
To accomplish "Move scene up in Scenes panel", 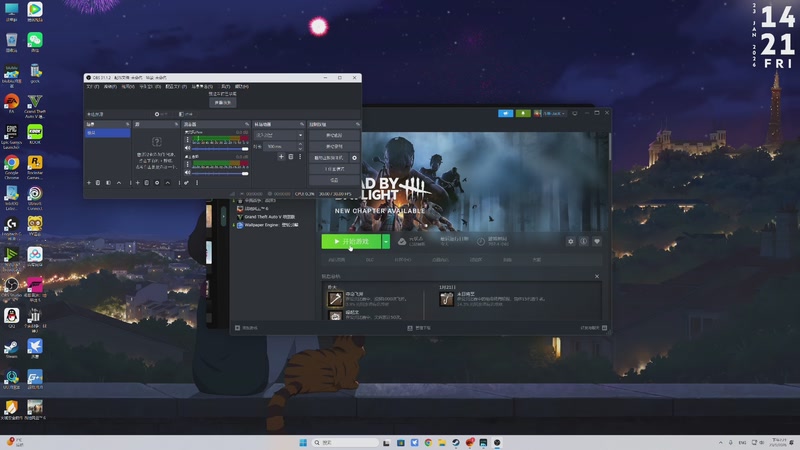I will pos(119,183).
